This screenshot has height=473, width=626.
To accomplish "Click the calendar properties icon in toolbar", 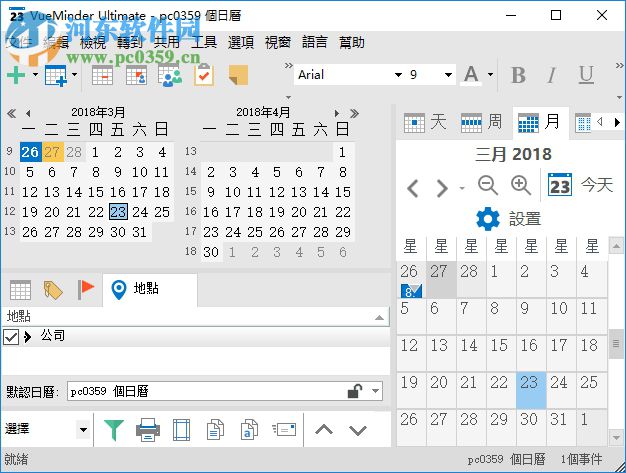I will (136, 75).
